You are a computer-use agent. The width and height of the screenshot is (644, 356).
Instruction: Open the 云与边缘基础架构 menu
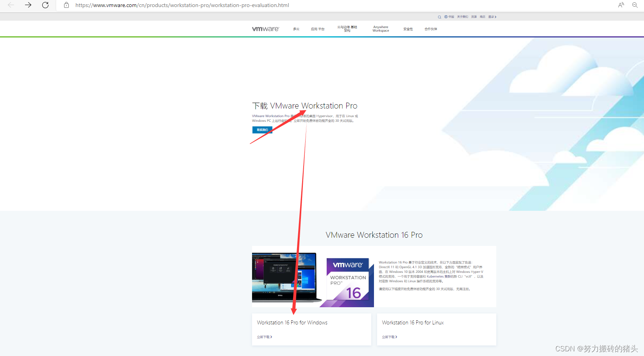(347, 29)
